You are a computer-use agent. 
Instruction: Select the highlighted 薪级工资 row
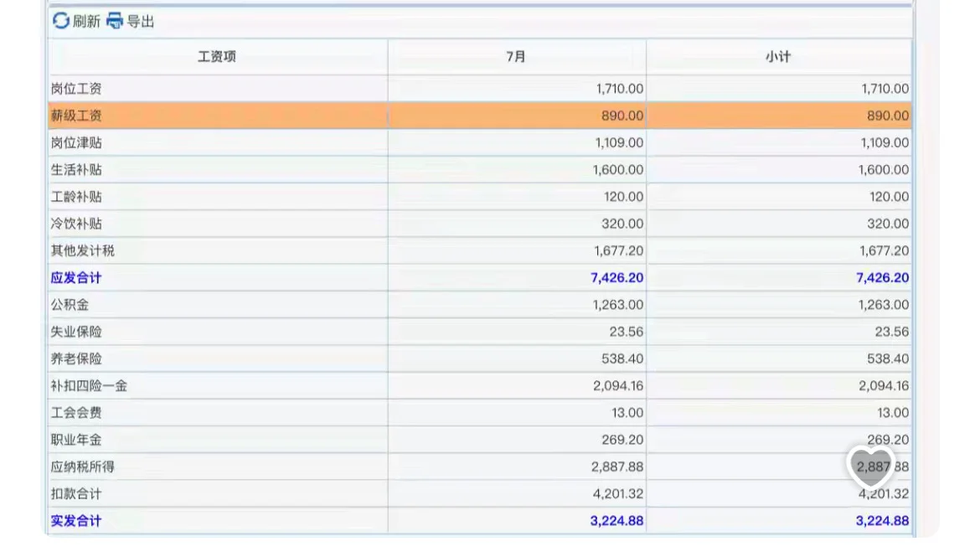76,116
